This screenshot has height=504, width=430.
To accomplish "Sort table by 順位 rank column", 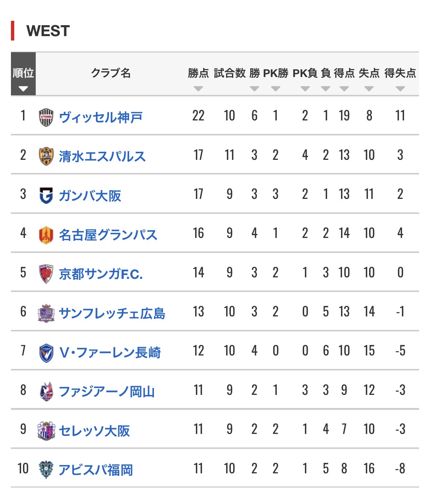I will click(23, 89).
